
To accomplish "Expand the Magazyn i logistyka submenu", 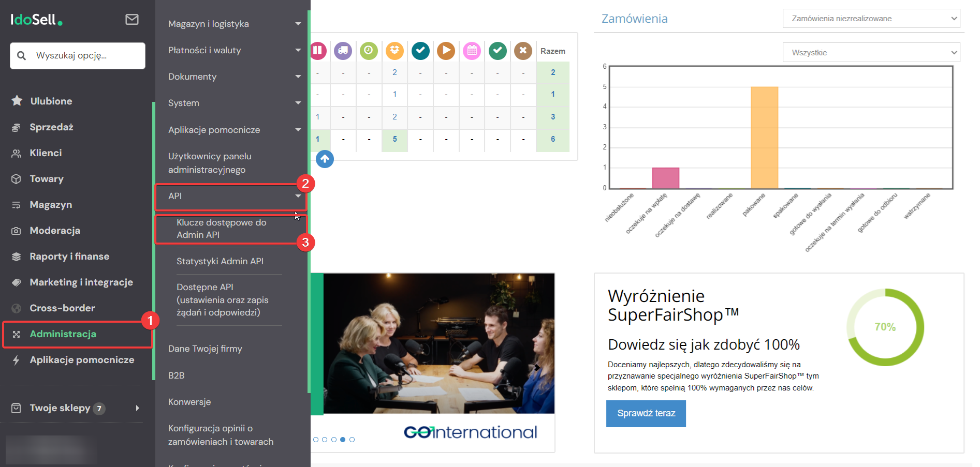I will click(234, 24).
